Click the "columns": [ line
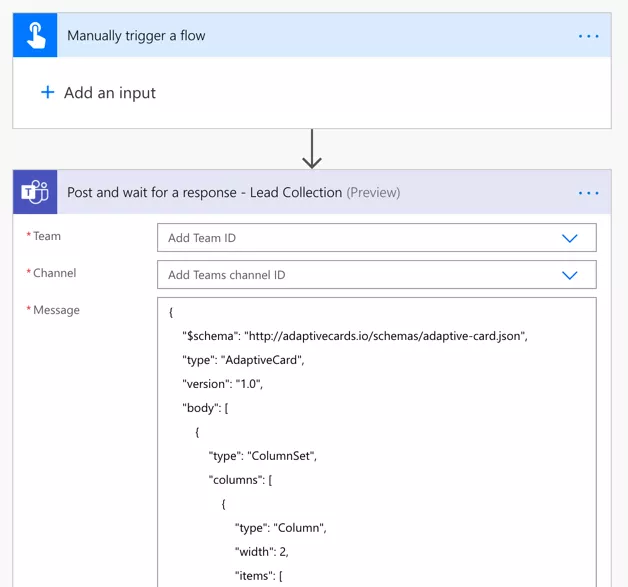Image resolution: width=628 pixels, height=587 pixels. point(240,480)
